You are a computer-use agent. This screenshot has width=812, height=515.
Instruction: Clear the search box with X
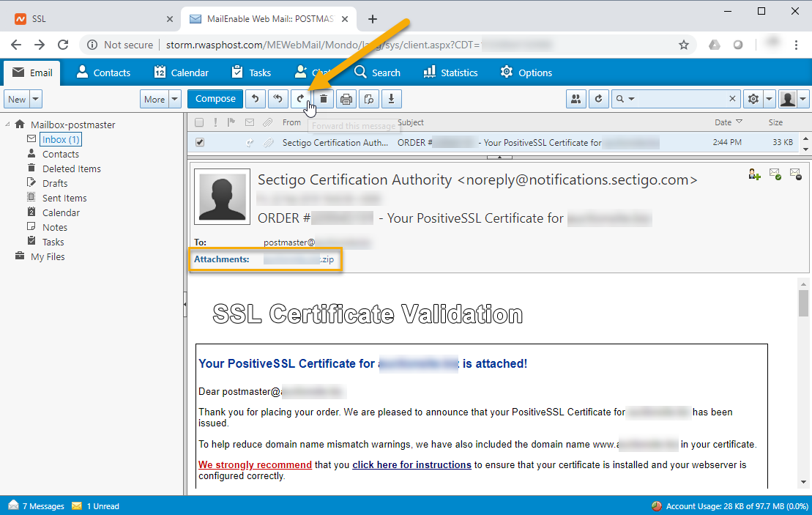[732, 98]
